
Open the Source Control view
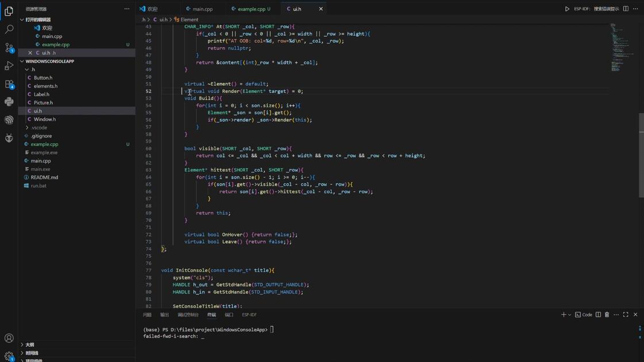9,48
